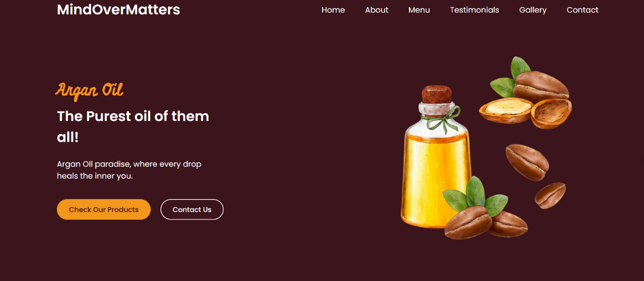Click the small argan nut at lower right

[x=550, y=195]
